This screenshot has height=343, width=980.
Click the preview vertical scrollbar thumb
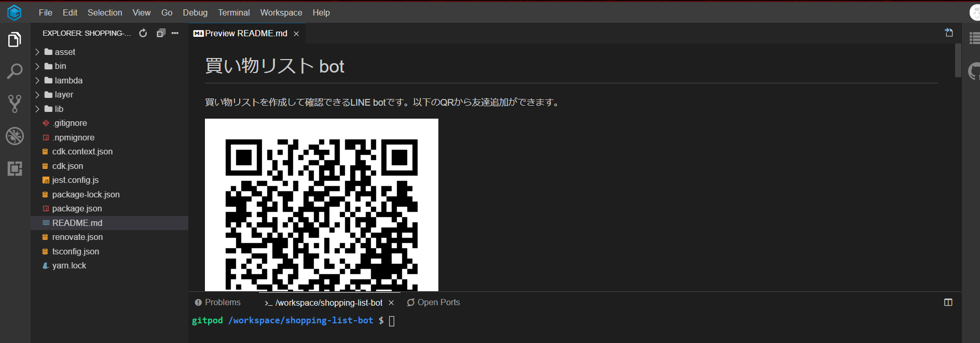[x=958, y=60]
